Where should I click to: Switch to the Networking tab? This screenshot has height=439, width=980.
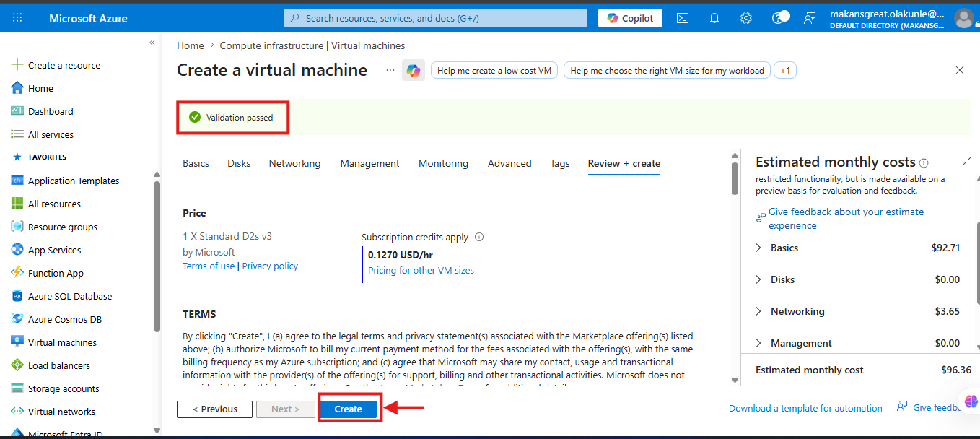(x=294, y=163)
